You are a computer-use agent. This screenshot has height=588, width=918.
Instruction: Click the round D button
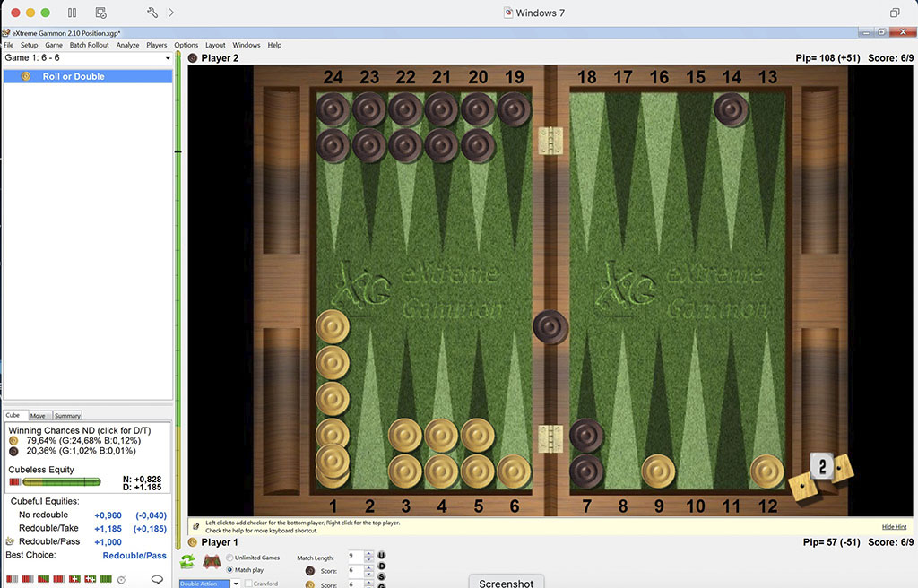(382, 566)
